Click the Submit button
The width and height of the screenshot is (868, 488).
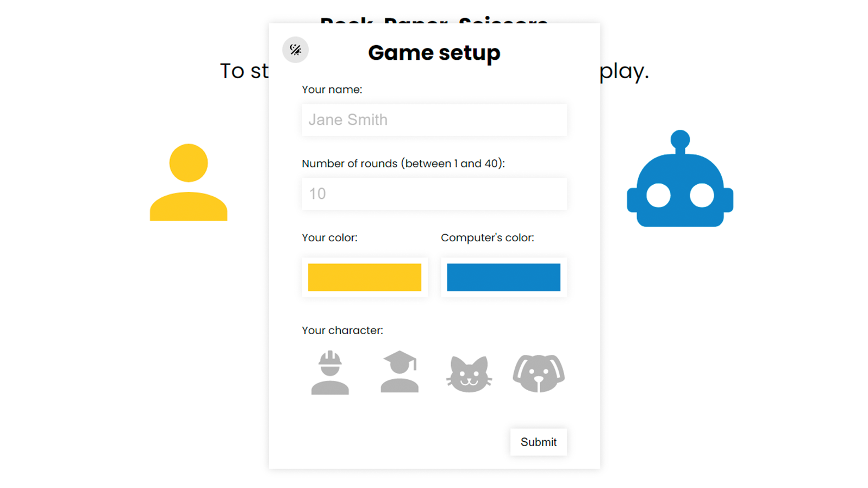(x=538, y=442)
